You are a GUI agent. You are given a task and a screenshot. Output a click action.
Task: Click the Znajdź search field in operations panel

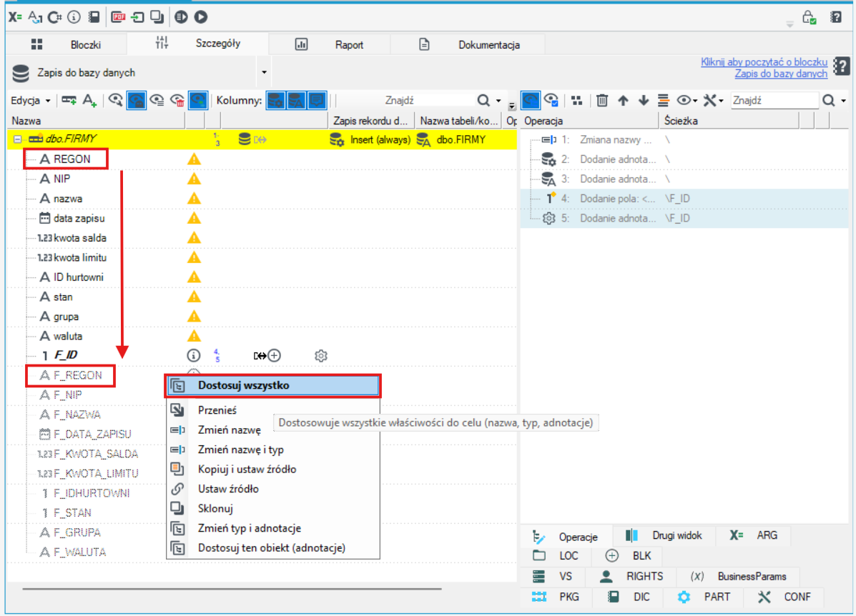point(774,100)
